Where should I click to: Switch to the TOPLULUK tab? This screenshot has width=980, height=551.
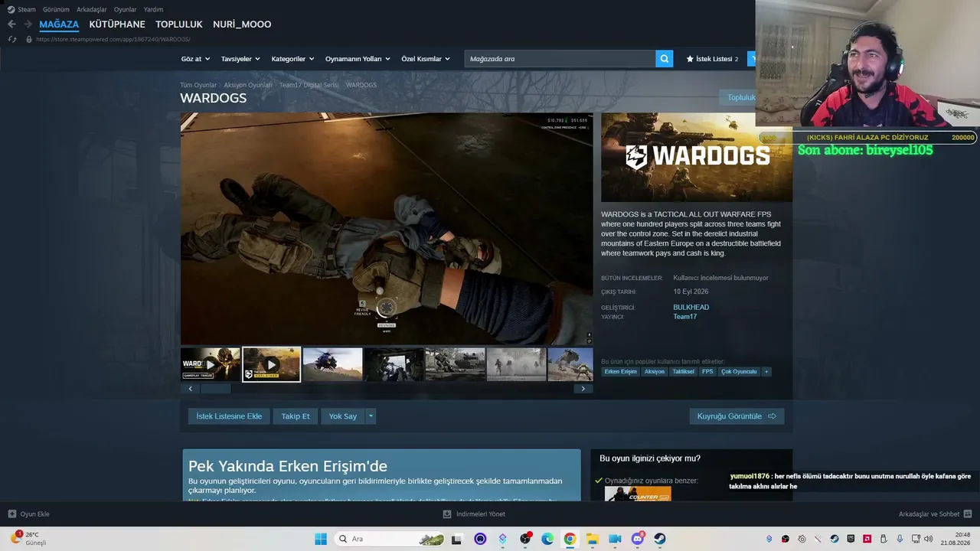tap(179, 24)
